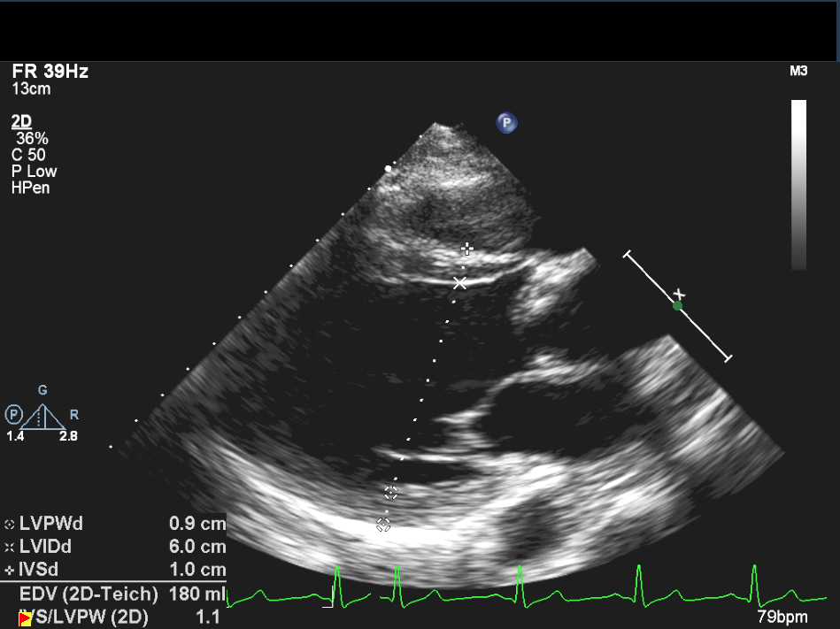Select the LVIDd X caliper below septum
This screenshot has height=629, width=840.
coord(459,283)
